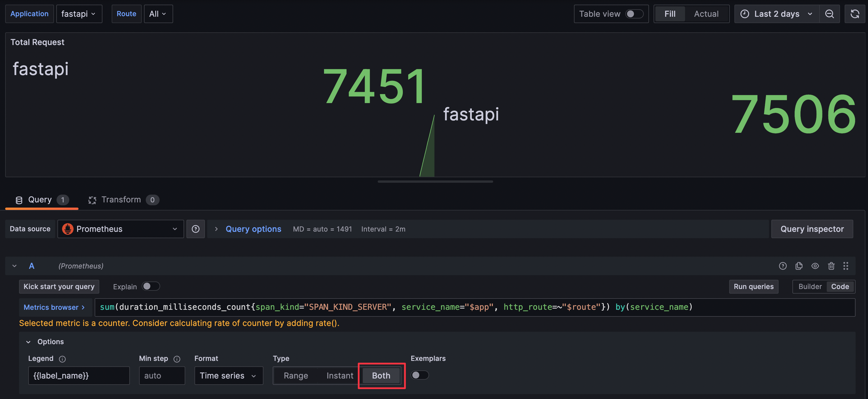The image size is (868, 399).
Task: Enable the Explain switch
Action: click(151, 286)
